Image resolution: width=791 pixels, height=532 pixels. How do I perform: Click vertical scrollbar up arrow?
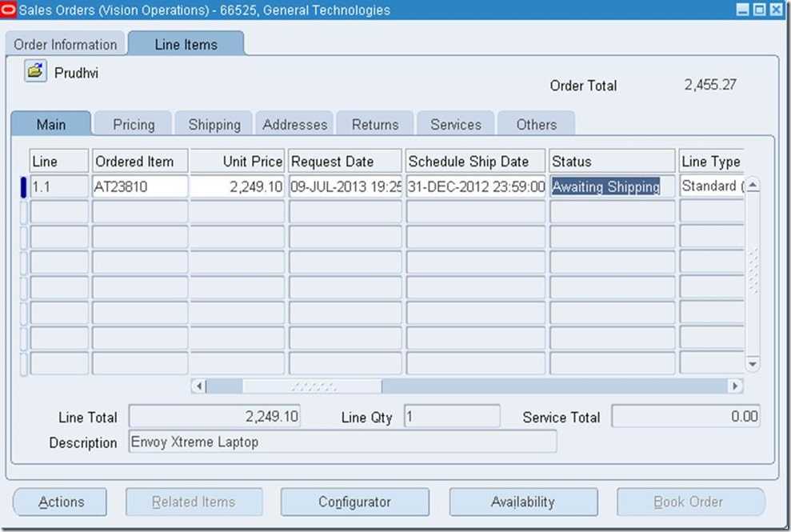tap(752, 186)
